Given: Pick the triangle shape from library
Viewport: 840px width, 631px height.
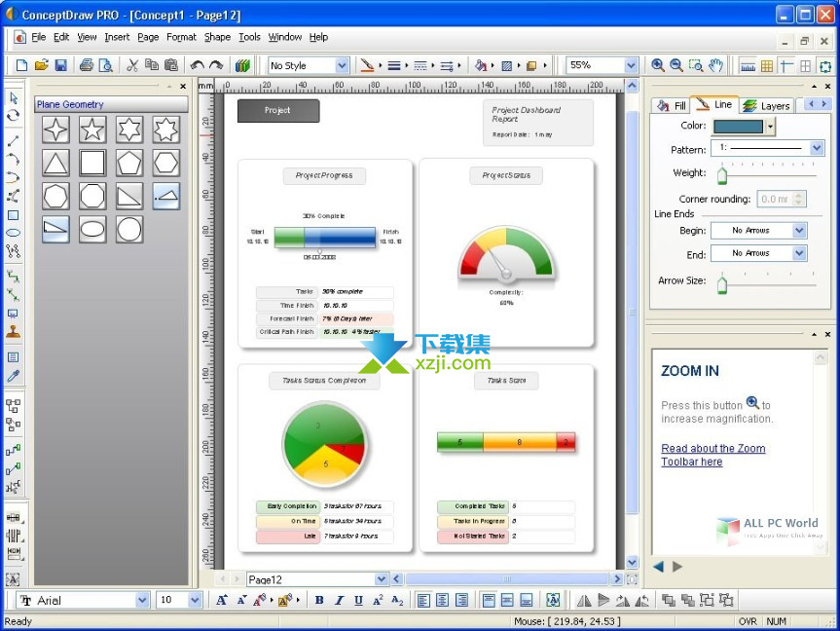Looking at the screenshot, I should pyautogui.click(x=55, y=163).
